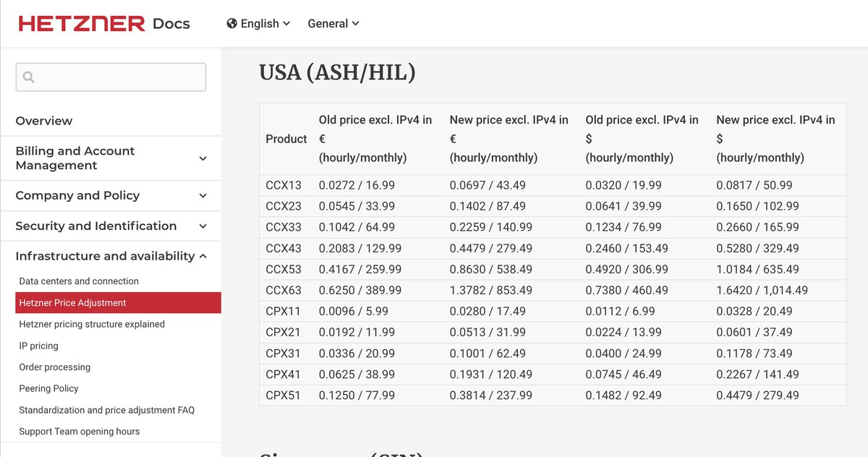Click the CPX21 product cell
The height and width of the screenshot is (457, 868).
pyautogui.click(x=283, y=332)
